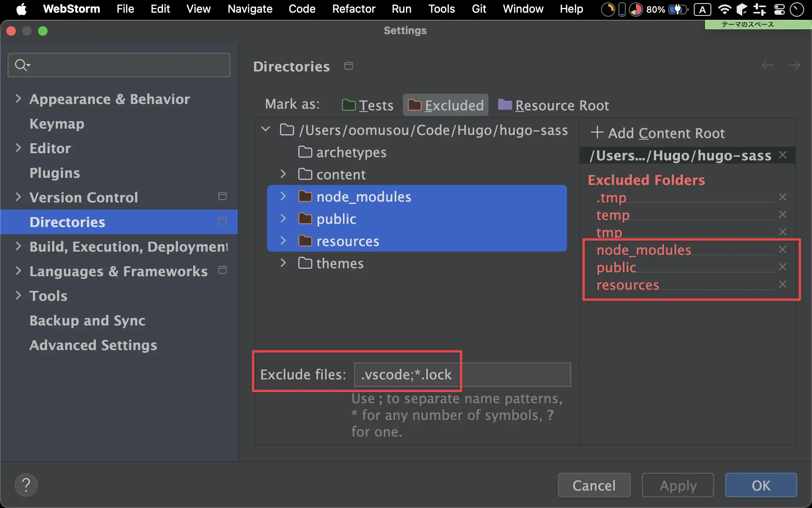Remove the .tmp excluded folder entry

point(782,197)
